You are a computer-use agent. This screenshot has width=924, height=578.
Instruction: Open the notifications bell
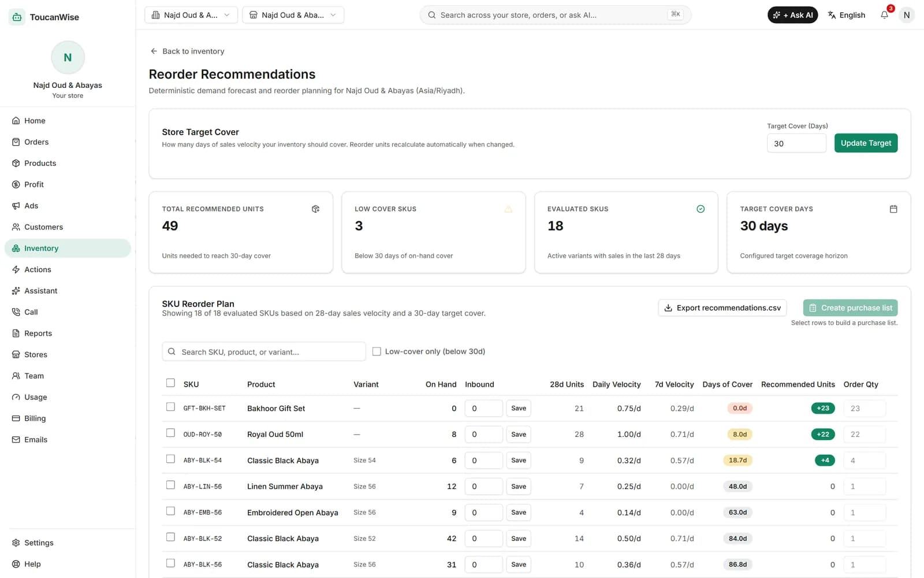click(x=884, y=15)
